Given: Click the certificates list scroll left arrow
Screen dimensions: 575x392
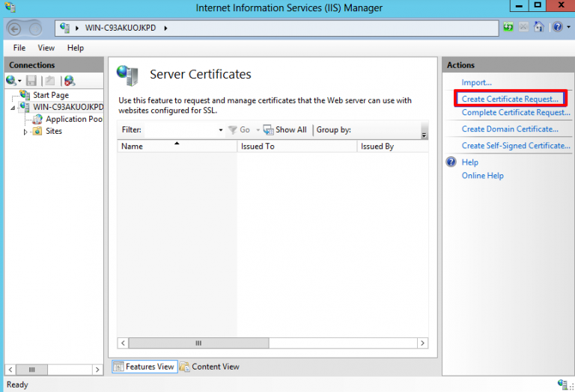Looking at the screenshot, I should (x=124, y=343).
